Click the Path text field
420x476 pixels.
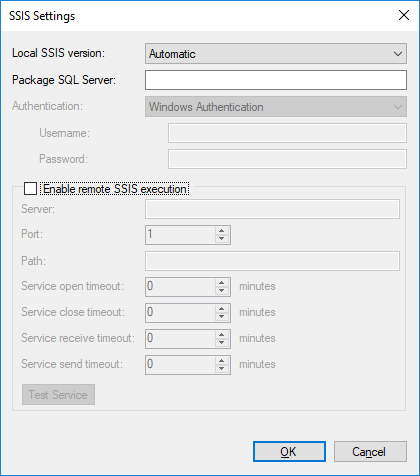coord(272,261)
